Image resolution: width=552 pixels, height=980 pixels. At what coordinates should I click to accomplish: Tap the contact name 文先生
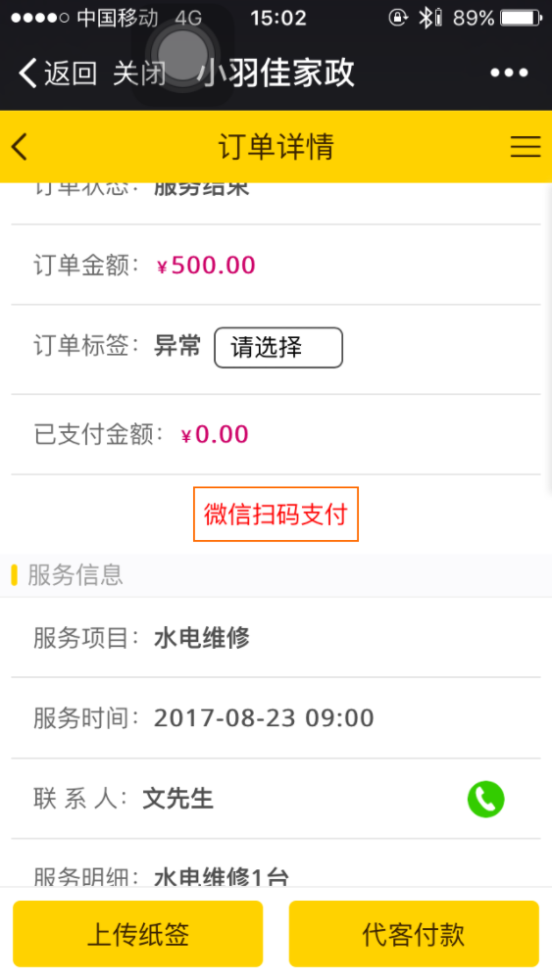[178, 799]
